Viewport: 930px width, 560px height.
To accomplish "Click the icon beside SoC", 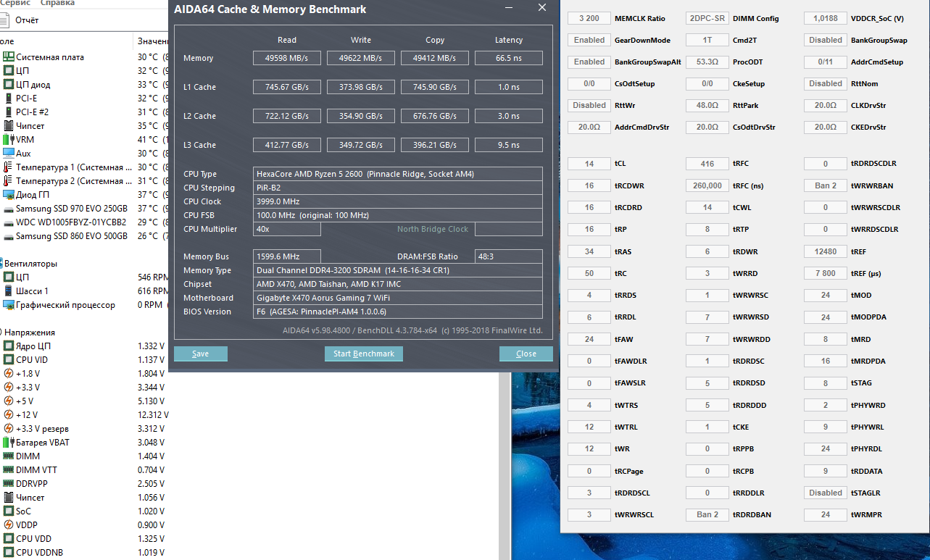I will (x=9, y=511).
